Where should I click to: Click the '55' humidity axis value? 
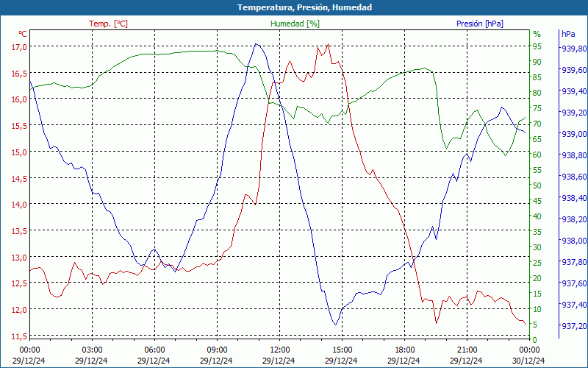coord(537,170)
